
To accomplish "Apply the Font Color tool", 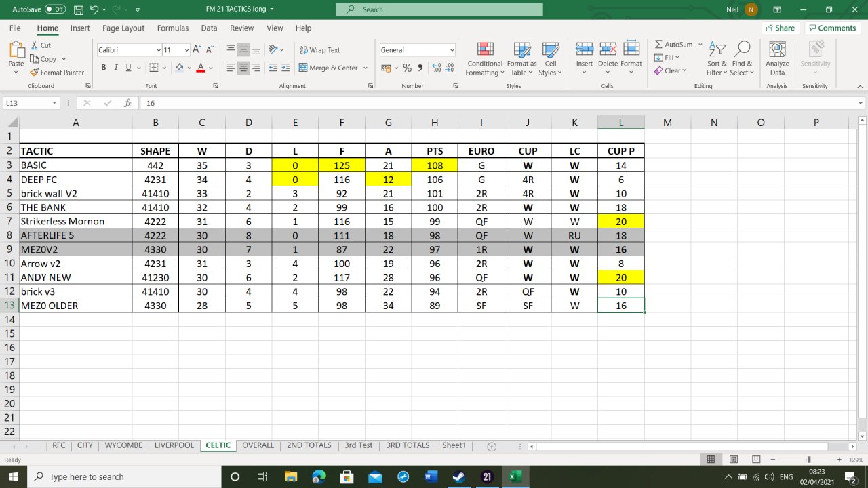I will [x=200, y=68].
